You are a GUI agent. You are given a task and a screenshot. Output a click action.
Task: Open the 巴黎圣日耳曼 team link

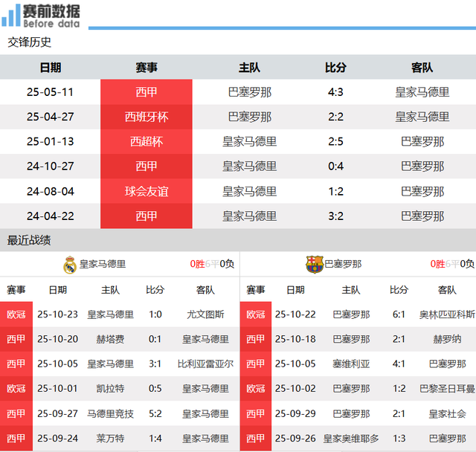(447, 388)
